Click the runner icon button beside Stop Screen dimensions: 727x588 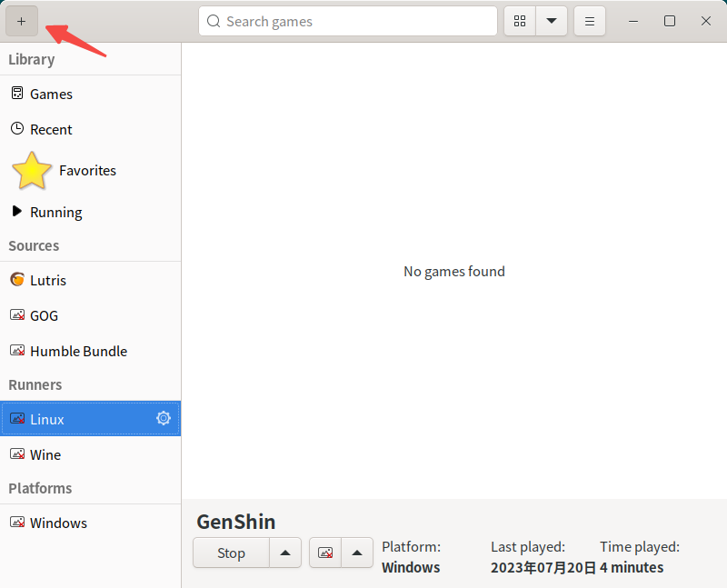tap(325, 553)
